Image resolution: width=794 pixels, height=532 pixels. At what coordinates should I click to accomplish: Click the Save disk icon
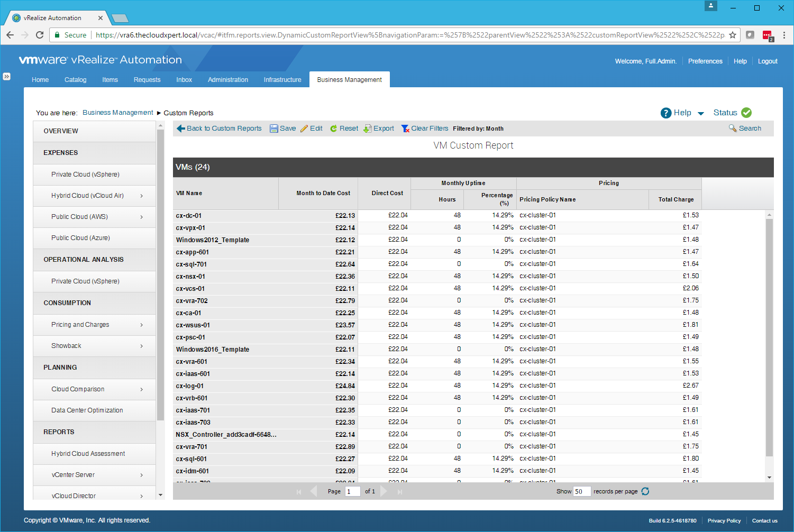[274, 129]
